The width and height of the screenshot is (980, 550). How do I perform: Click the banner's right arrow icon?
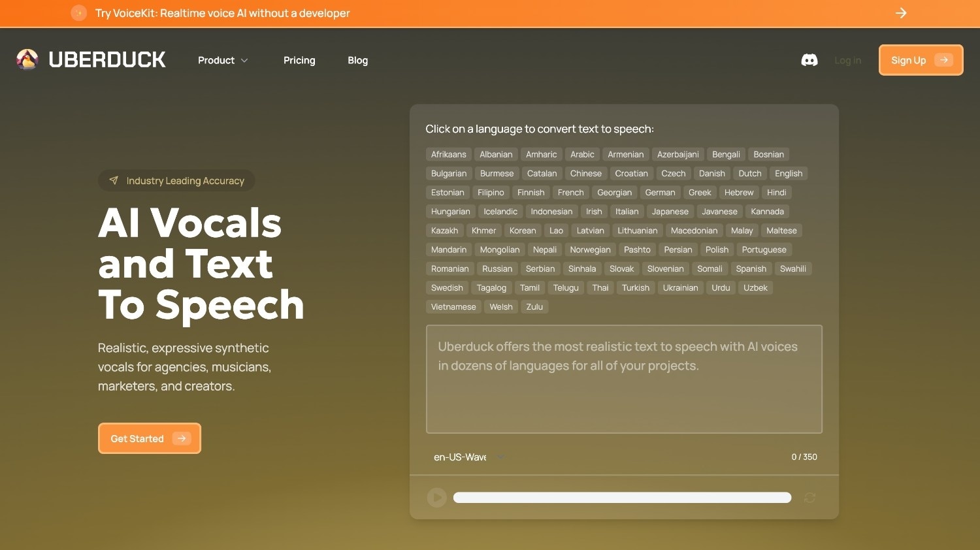tap(901, 13)
